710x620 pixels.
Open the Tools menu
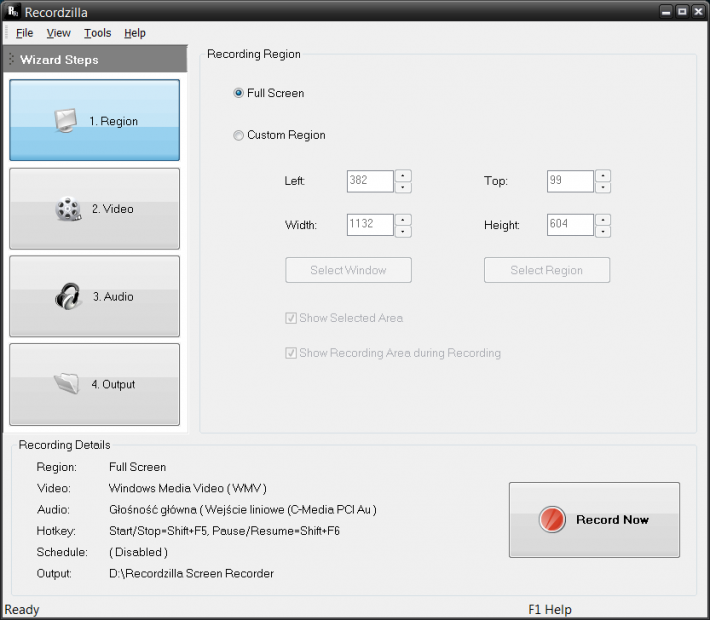click(97, 33)
